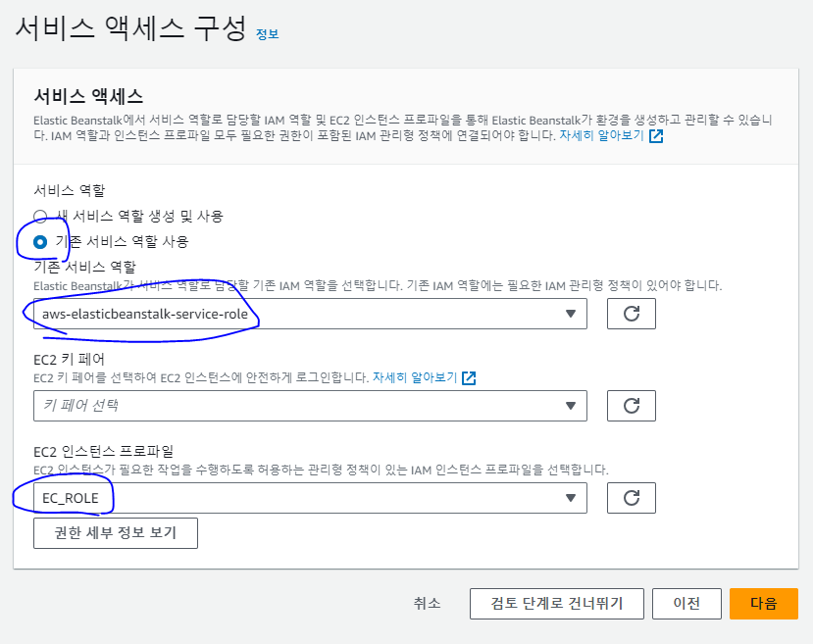
Task: Refresh the EC2 instance profile list
Action: click(631, 498)
